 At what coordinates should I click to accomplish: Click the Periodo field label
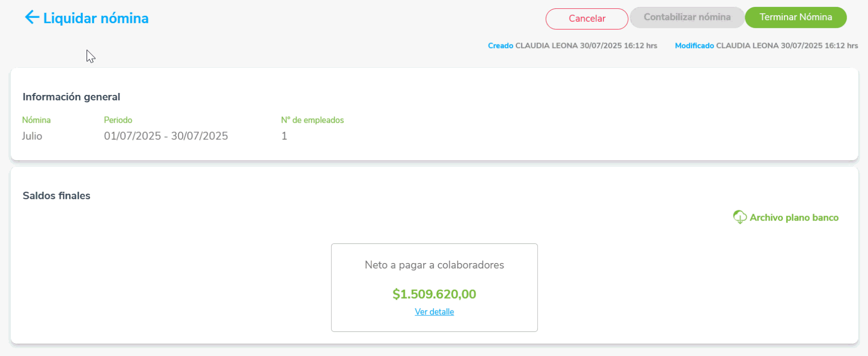pos(118,120)
